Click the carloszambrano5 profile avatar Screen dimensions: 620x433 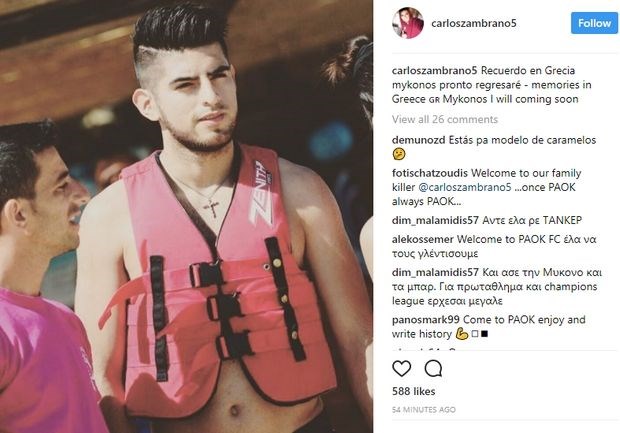[x=408, y=23]
